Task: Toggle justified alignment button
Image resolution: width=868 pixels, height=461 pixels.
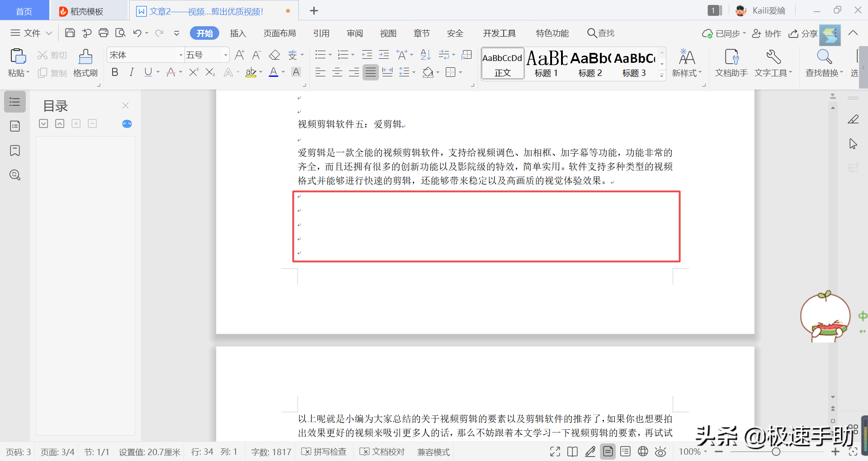Action: 371,72
